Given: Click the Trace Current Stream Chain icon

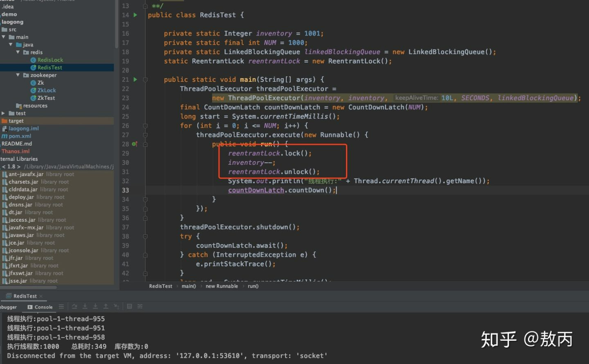Looking at the screenshot, I should coord(140,306).
